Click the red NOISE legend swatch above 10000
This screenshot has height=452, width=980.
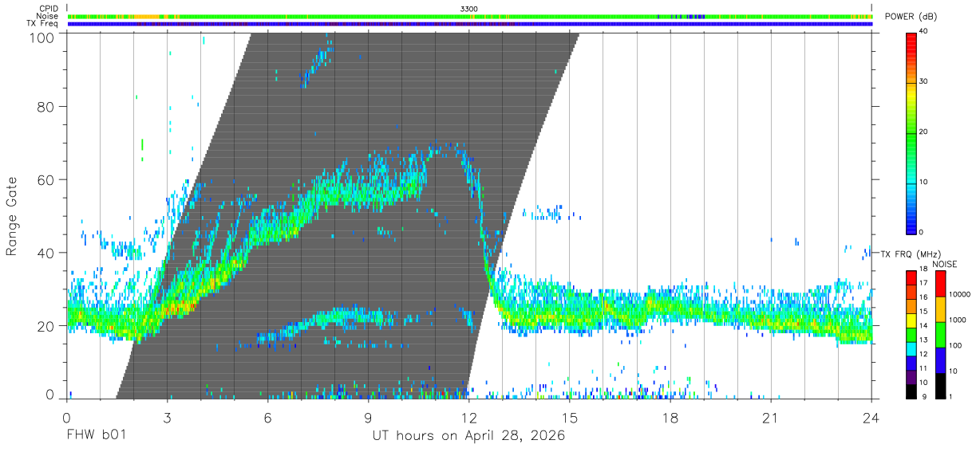coord(939,284)
